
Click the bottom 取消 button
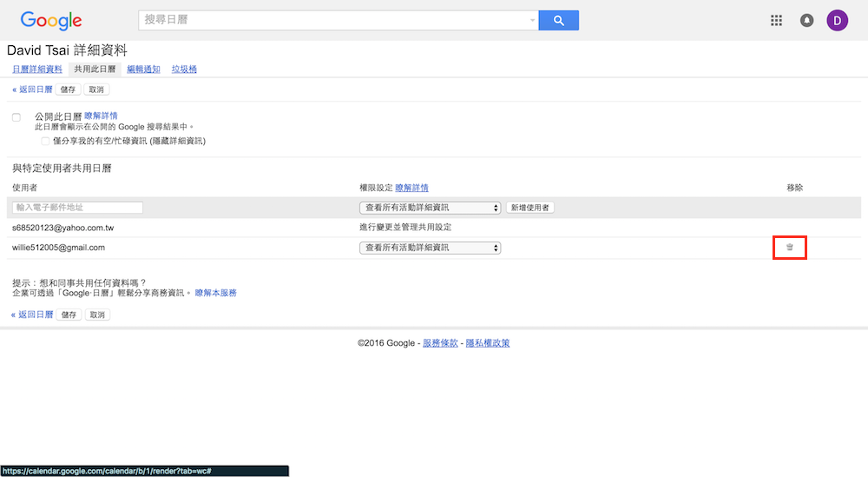(x=97, y=315)
